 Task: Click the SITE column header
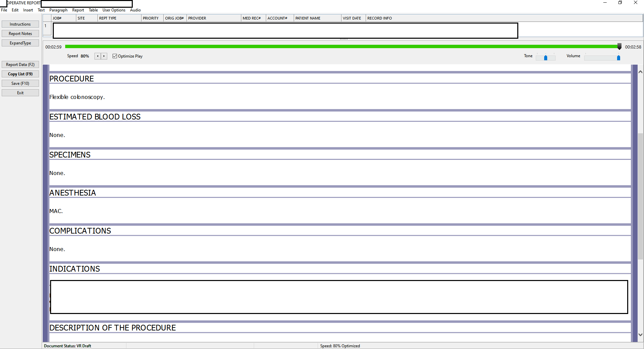click(87, 18)
